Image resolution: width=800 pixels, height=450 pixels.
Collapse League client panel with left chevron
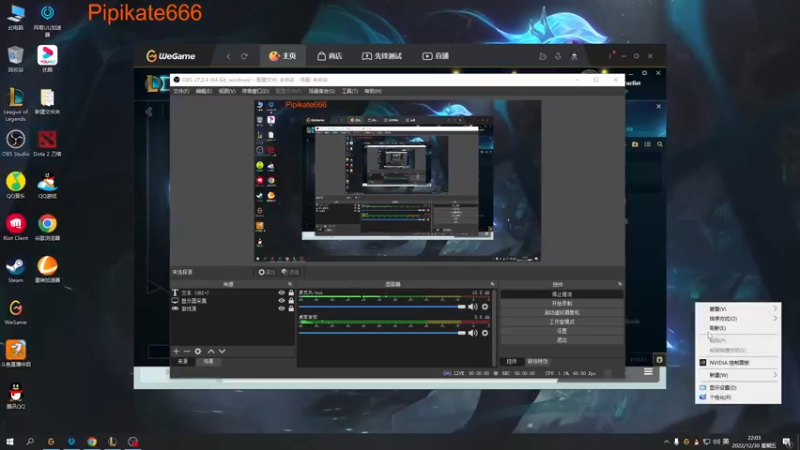pos(149,112)
